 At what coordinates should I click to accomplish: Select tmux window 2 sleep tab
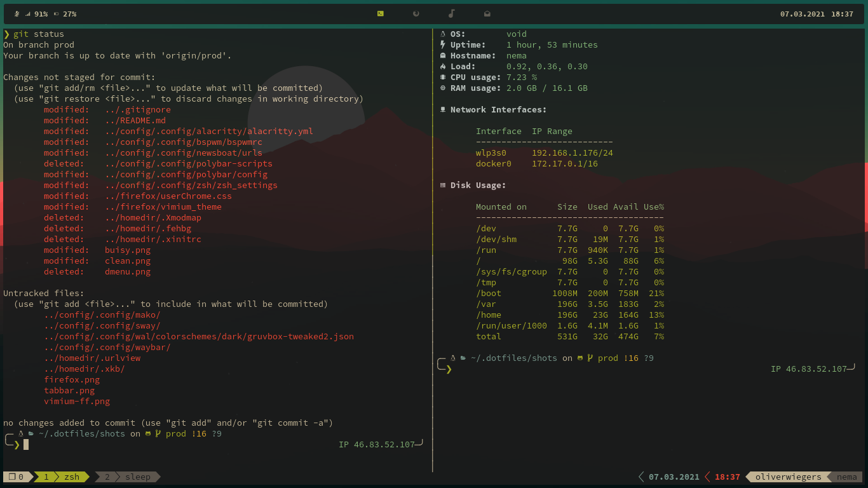pyautogui.click(x=127, y=477)
